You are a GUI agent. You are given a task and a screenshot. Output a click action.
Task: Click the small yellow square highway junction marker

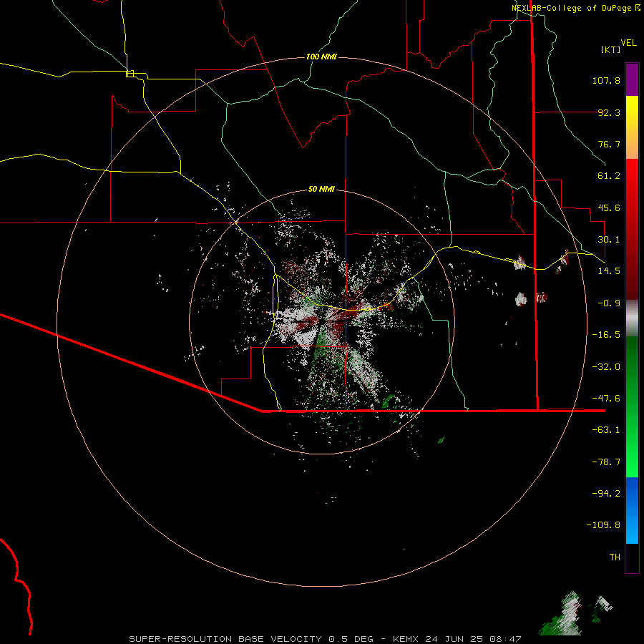[130, 74]
